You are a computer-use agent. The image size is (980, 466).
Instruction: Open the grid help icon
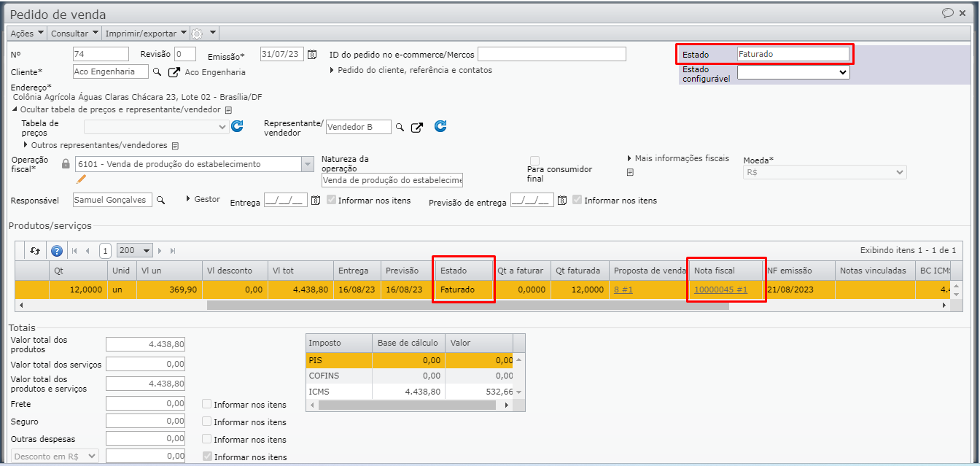(x=57, y=250)
